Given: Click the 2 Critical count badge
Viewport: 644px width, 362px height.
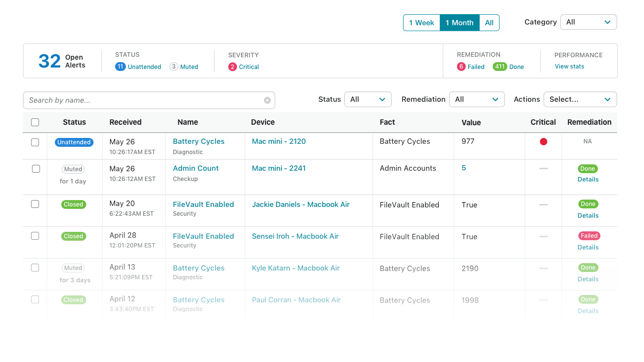Looking at the screenshot, I should coord(233,67).
